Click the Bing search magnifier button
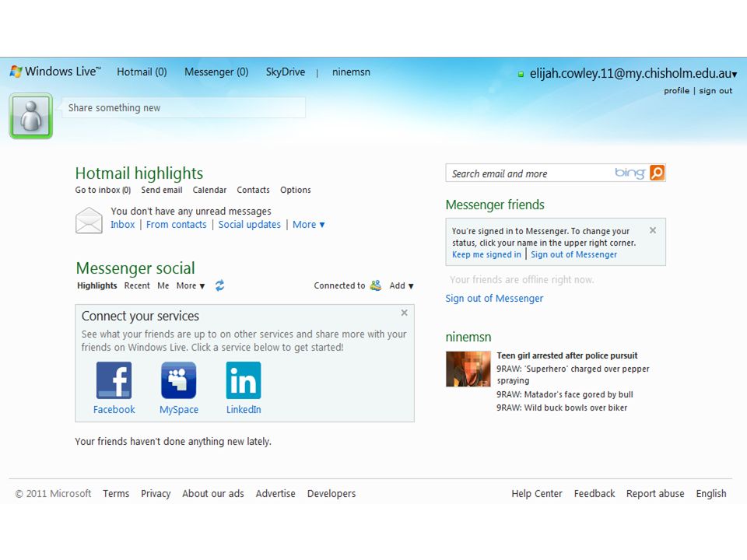The image size is (747, 560). pos(657,173)
